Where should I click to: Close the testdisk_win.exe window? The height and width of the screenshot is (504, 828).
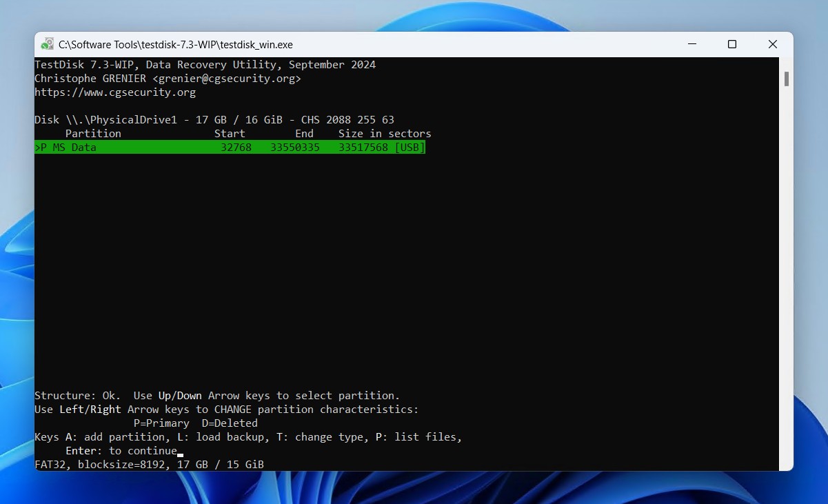click(773, 44)
